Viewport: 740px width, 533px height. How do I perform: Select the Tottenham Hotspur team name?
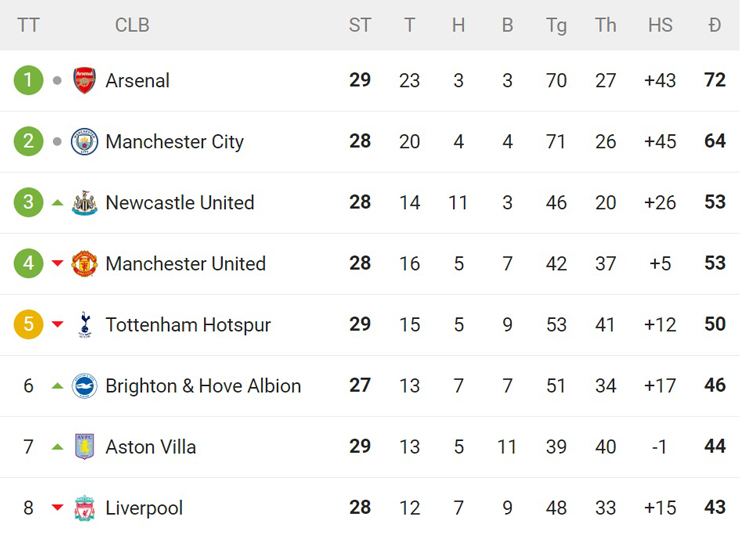[x=188, y=325]
